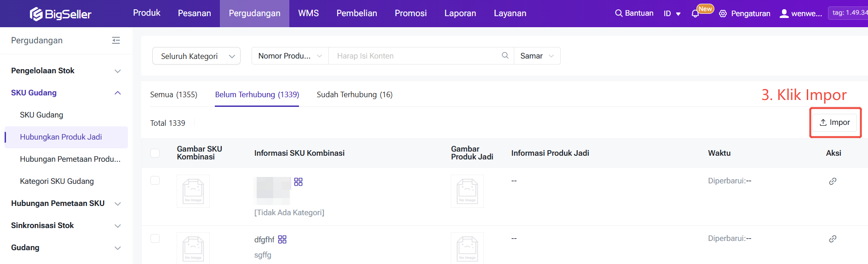Open Pengaturan gear settings
Image resolution: width=868 pixels, height=264 pixels.
[x=723, y=14]
